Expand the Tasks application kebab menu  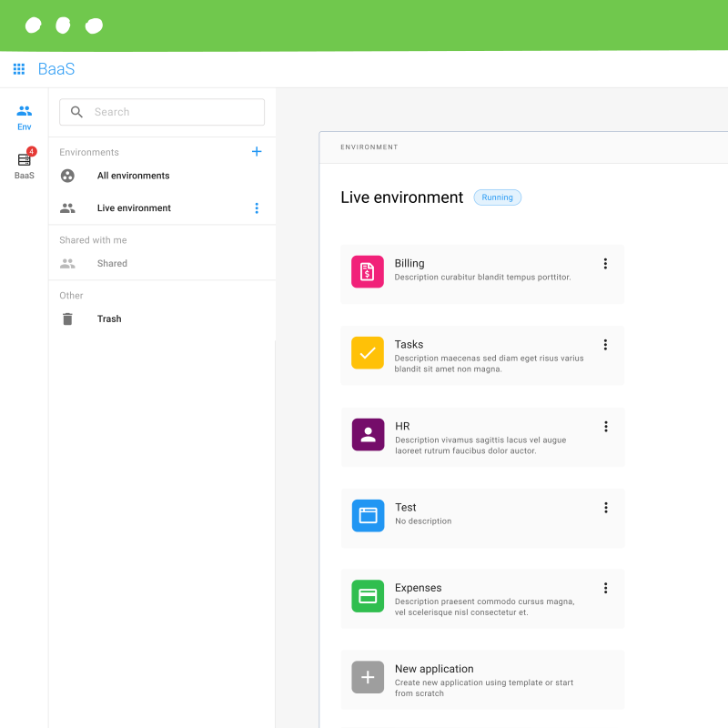(x=605, y=345)
